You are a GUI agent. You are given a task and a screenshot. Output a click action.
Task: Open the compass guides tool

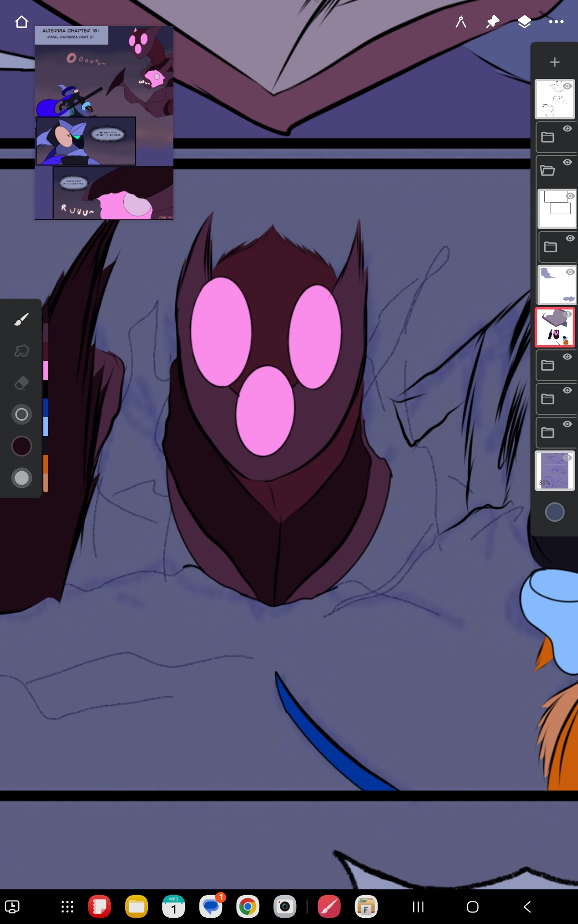tap(461, 22)
